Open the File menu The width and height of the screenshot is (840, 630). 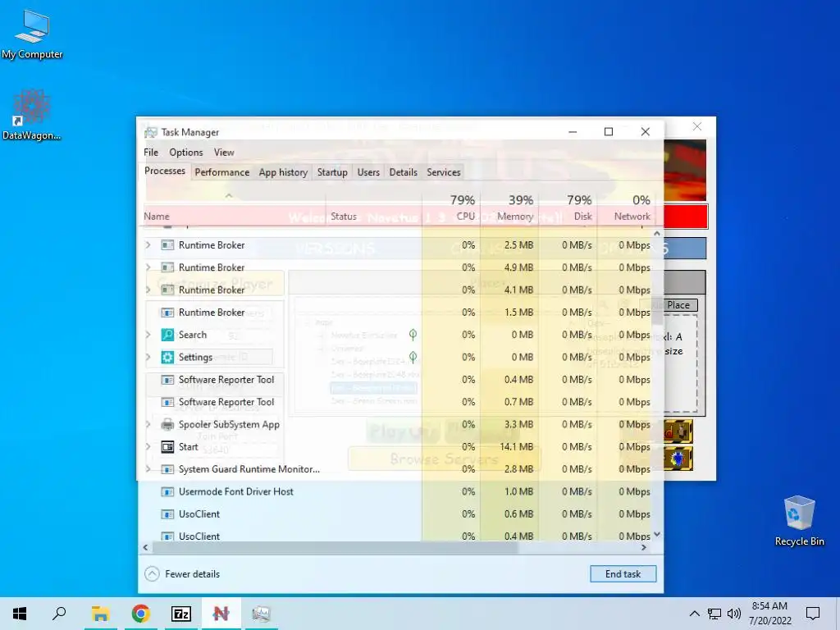coord(151,153)
